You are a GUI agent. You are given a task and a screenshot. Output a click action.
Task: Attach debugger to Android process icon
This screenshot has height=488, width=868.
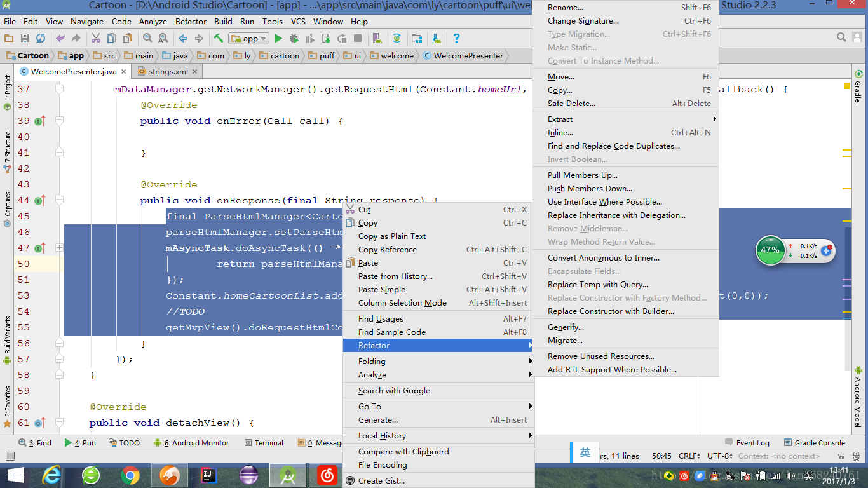[x=325, y=38]
